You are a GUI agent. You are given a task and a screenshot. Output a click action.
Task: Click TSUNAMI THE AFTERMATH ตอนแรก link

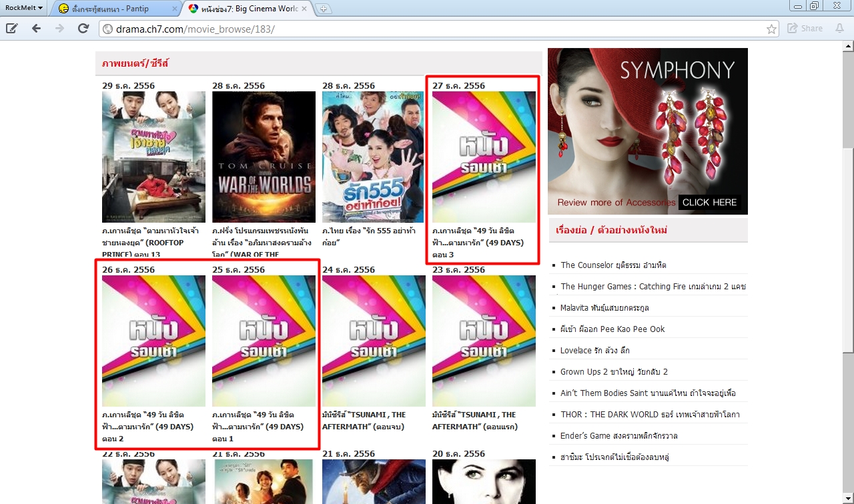(x=474, y=421)
